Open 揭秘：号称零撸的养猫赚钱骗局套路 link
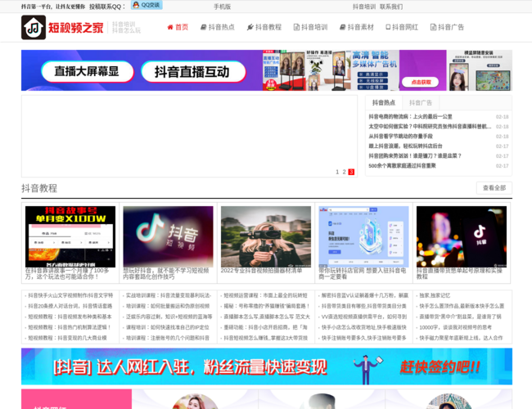Screen dimensions: 532x409 pyautogui.click(x=267, y=306)
